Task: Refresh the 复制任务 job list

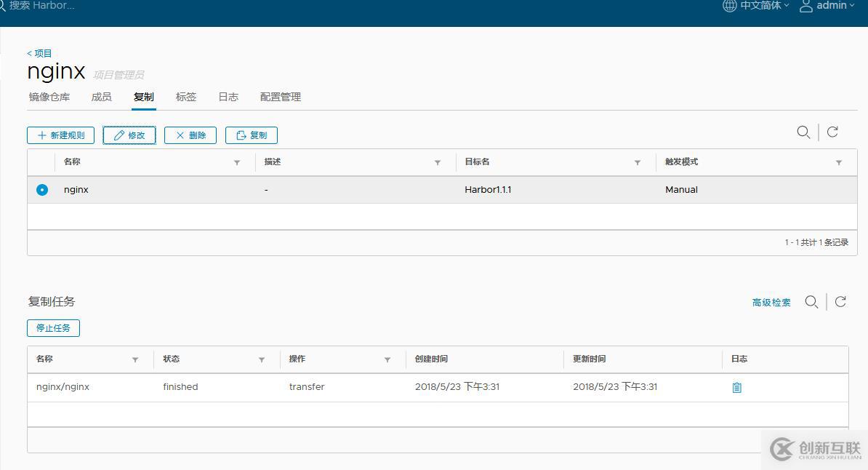Action: point(840,301)
